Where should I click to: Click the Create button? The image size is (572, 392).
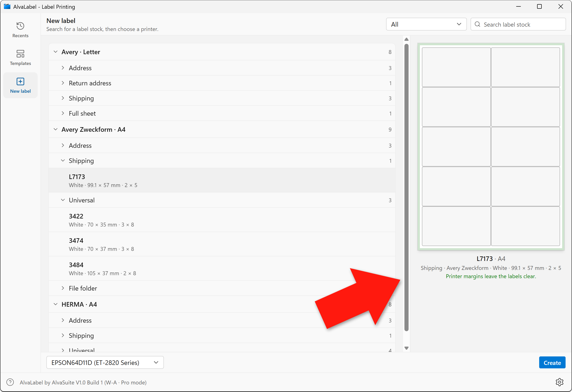[552, 362]
